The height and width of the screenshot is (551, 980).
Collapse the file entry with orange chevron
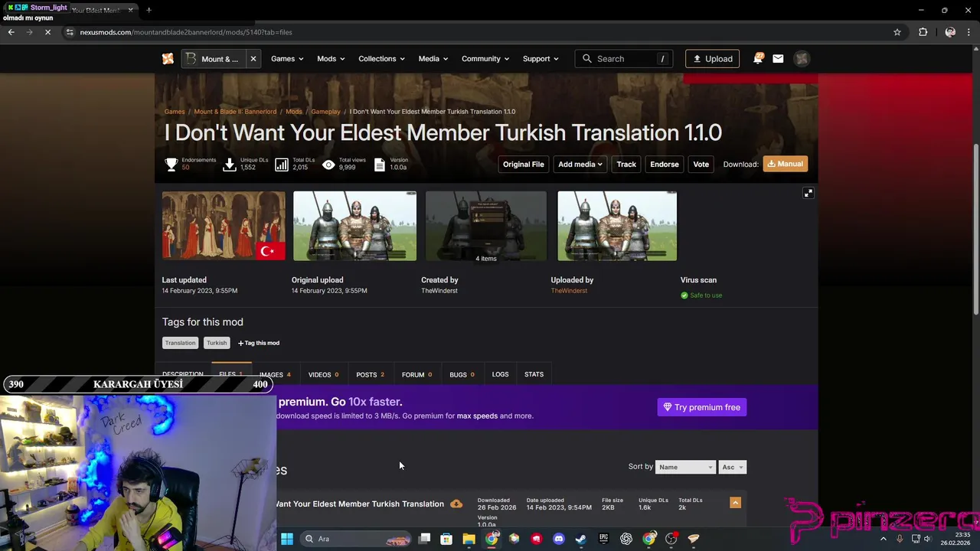[x=735, y=502]
